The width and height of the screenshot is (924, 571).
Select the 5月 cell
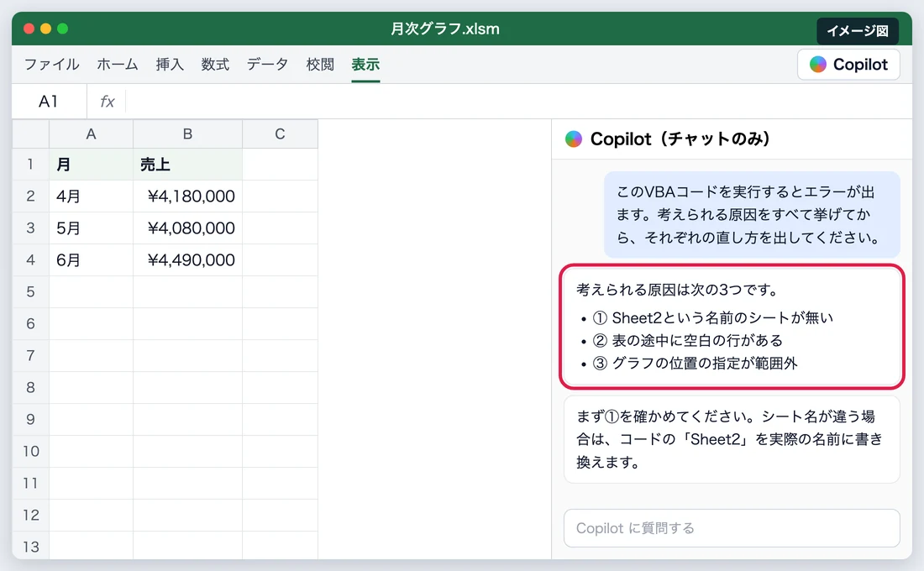[x=91, y=228]
